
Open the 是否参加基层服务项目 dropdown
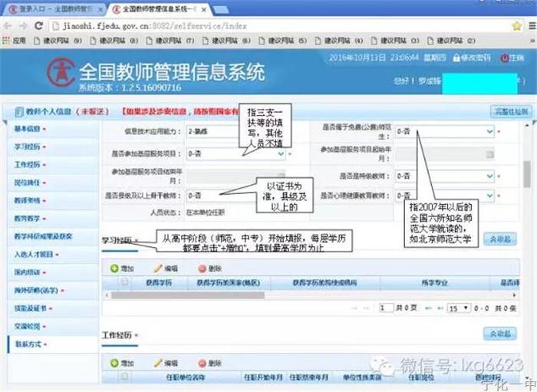[x=236, y=154]
